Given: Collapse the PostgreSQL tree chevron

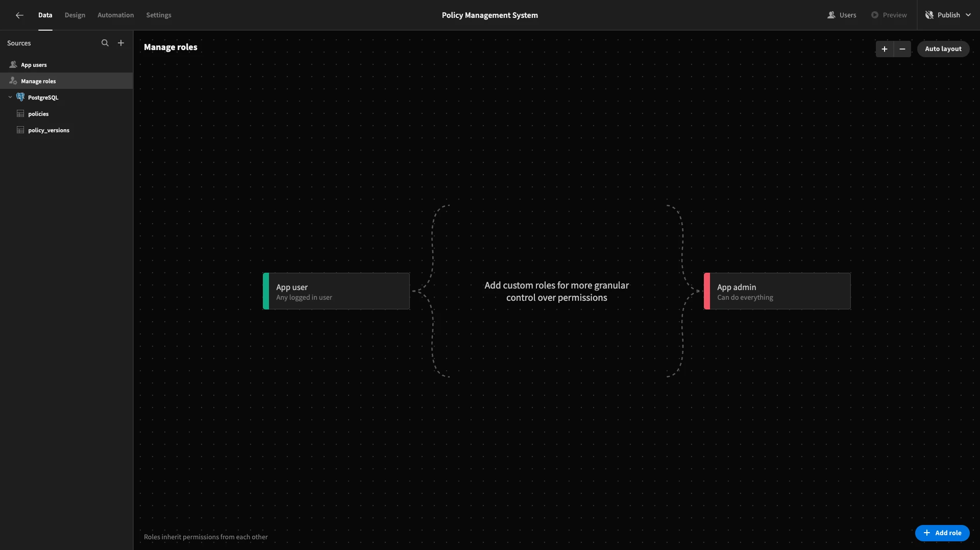Looking at the screenshot, I should point(10,97).
